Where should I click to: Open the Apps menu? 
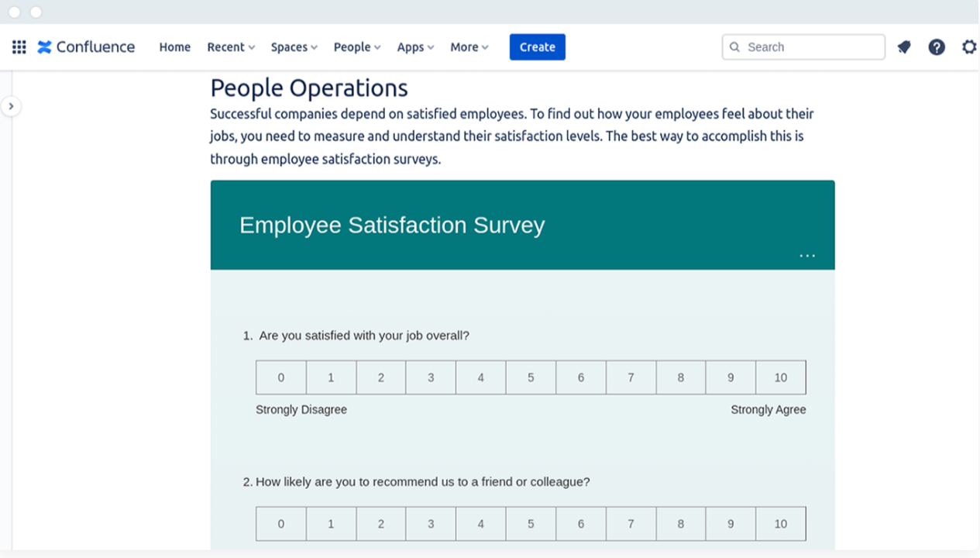click(x=411, y=46)
